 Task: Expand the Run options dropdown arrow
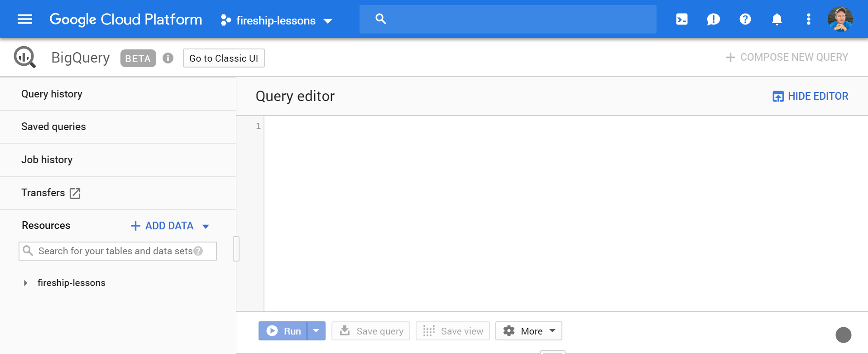pos(316,331)
